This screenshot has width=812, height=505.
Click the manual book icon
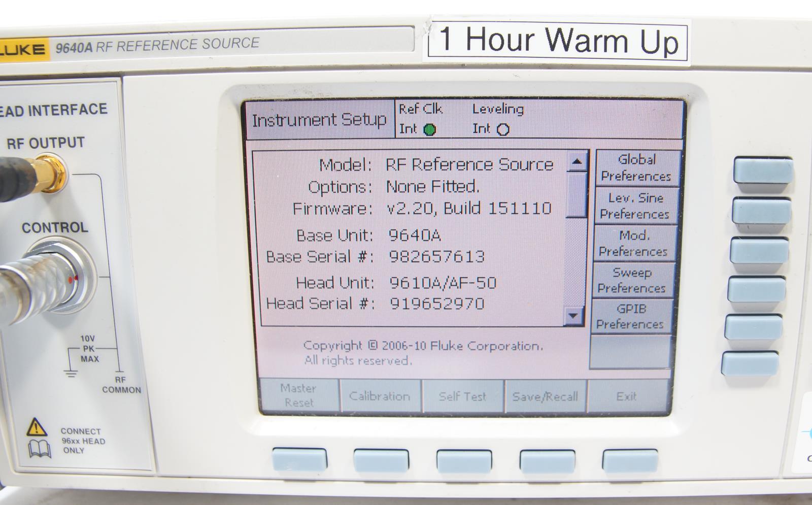[x=40, y=449]
